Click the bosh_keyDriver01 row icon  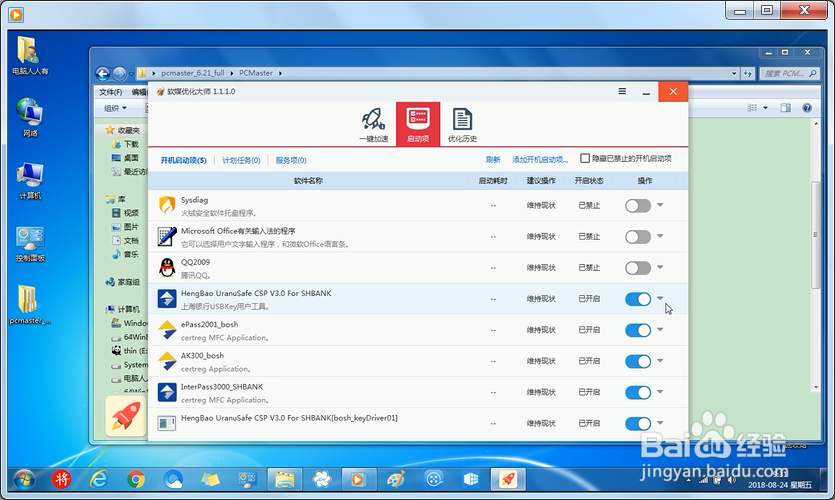coord(167,423)
